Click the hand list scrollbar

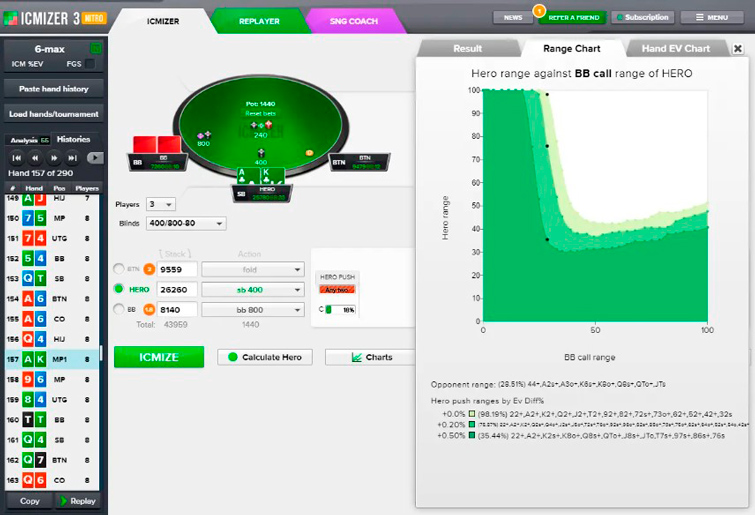coord(101,353)
